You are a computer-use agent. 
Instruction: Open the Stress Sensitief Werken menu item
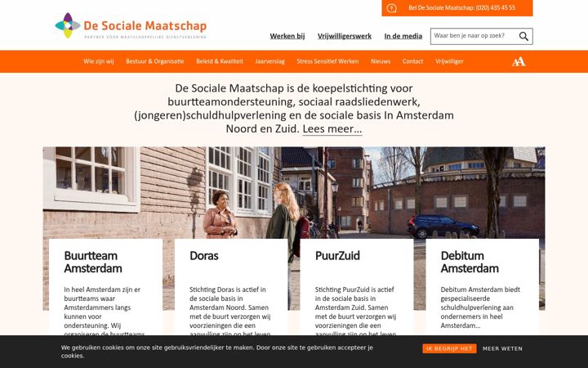pyautogui.click(x=327, y=61)
